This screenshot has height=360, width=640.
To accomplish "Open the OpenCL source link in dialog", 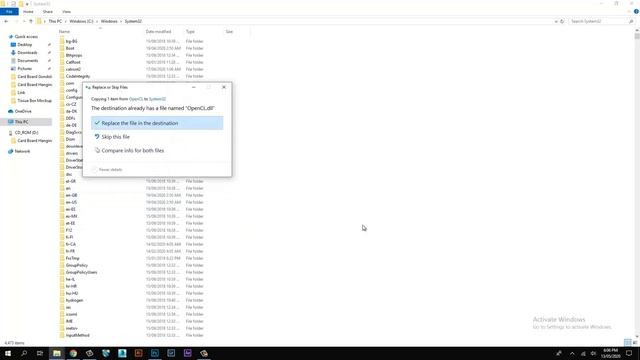I will click(x=136, y=99).
